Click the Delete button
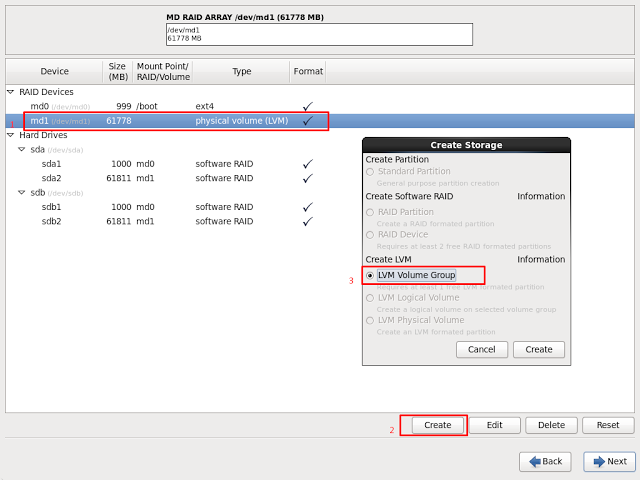Screen dimensions: 640x480 pos(551,425)
